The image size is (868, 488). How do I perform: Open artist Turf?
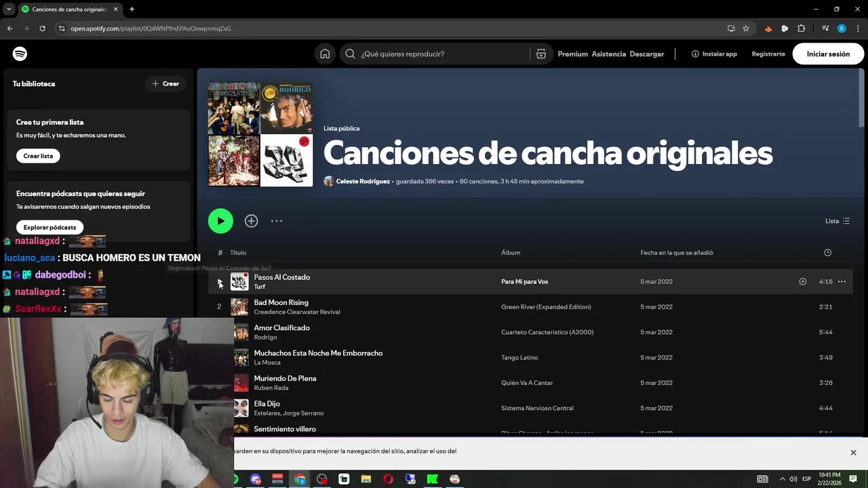(x=259, y=287)
